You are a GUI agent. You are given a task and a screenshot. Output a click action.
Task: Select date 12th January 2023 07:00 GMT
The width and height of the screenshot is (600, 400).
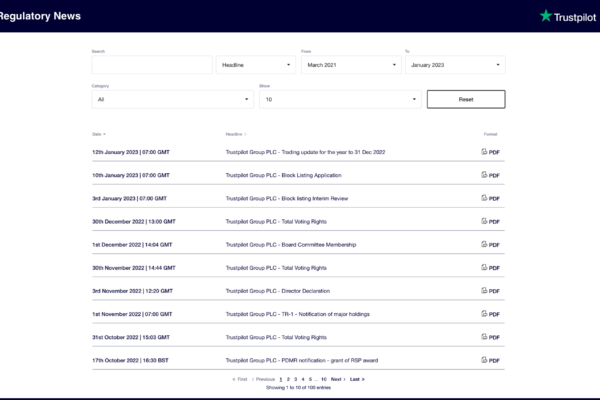131,152
